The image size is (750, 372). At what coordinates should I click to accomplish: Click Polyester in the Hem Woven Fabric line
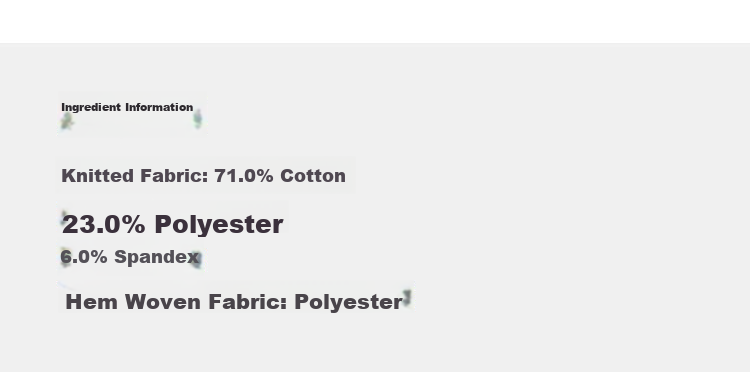click(x=348, y=302)
